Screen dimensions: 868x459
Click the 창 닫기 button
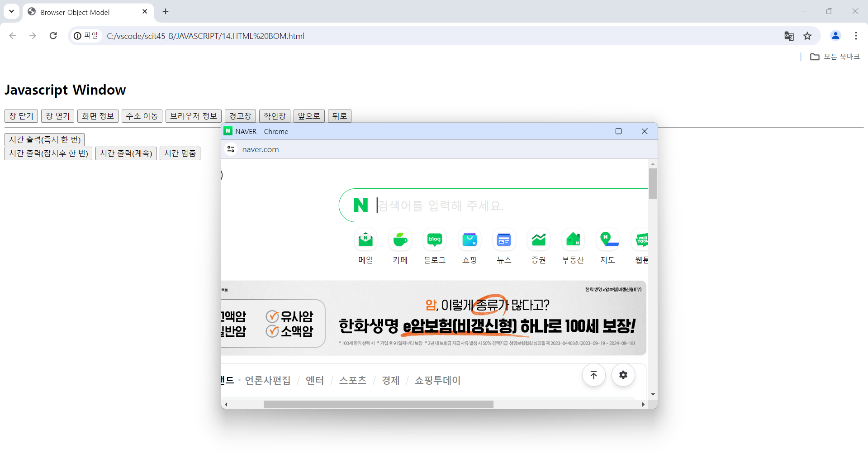(x=21, y=116)
